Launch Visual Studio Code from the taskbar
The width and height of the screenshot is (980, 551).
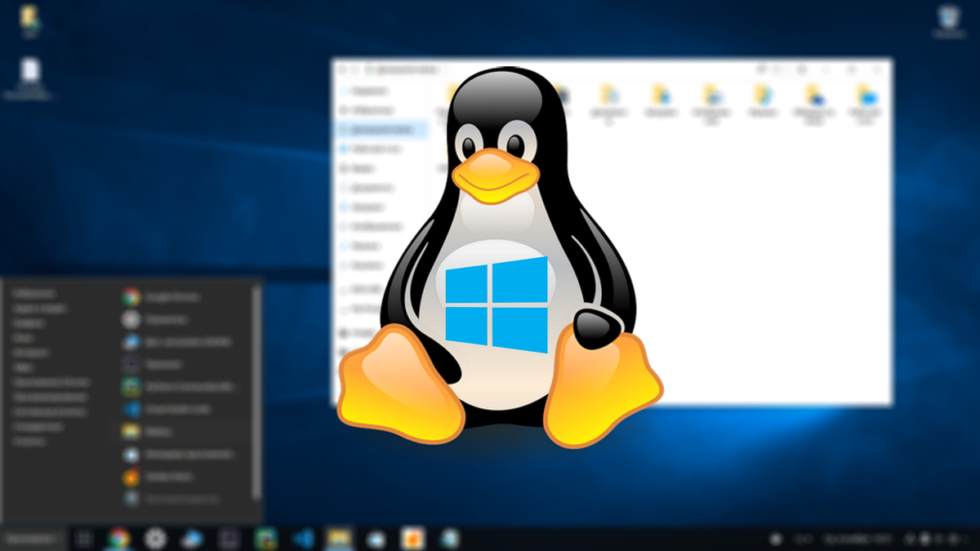(x=302, y=539)
